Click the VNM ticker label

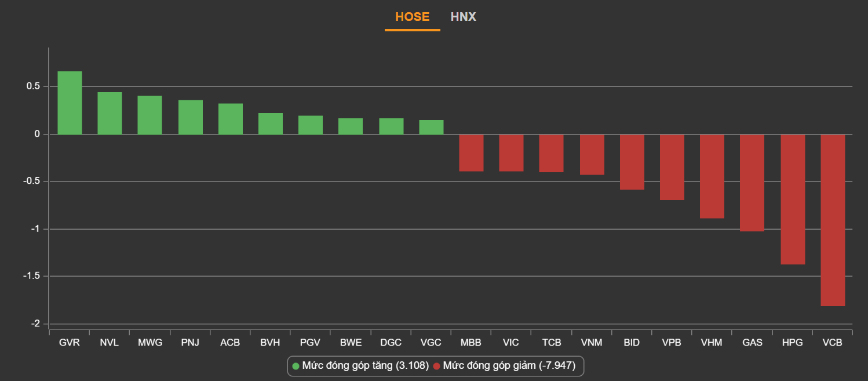pos(592,343)
